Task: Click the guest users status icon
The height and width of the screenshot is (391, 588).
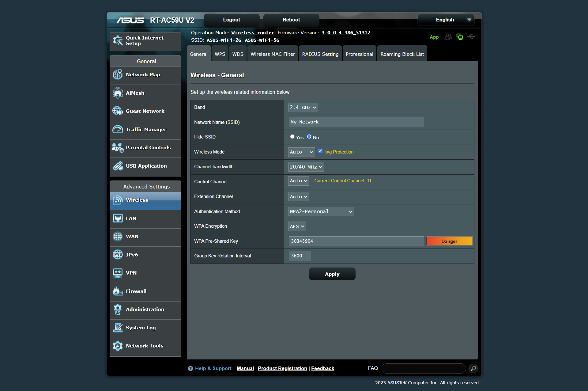Action: tap(448, 37)
